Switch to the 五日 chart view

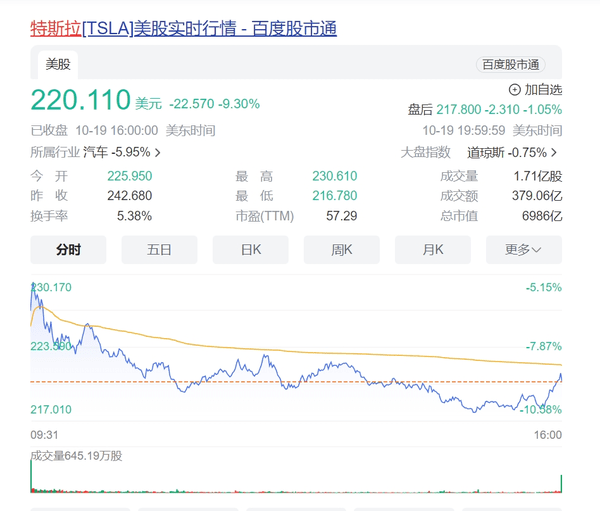159,250
